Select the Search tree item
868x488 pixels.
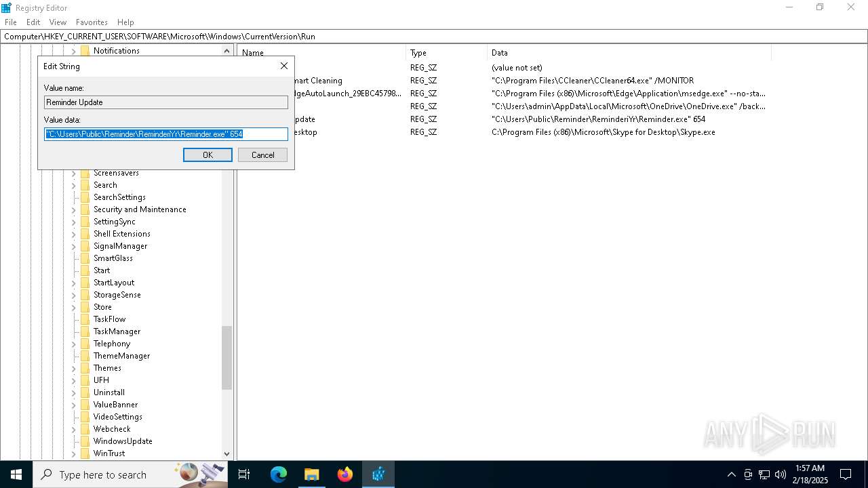105,185
